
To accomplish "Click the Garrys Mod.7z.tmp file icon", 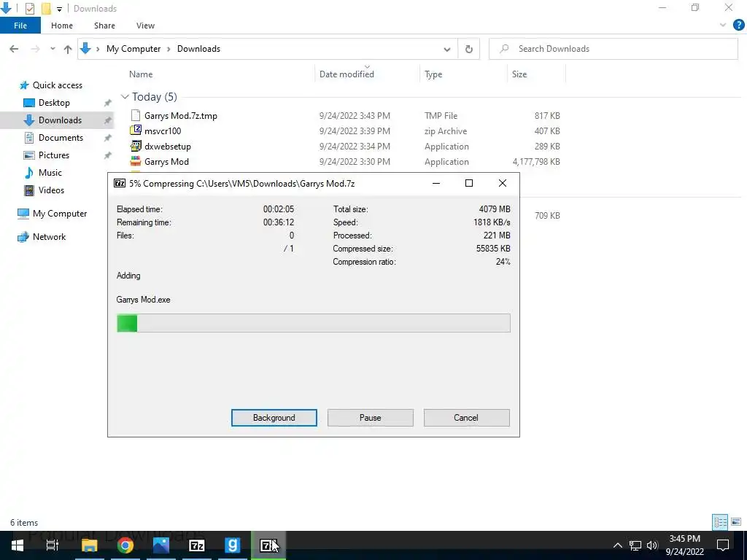I will (x=136, y=115).
